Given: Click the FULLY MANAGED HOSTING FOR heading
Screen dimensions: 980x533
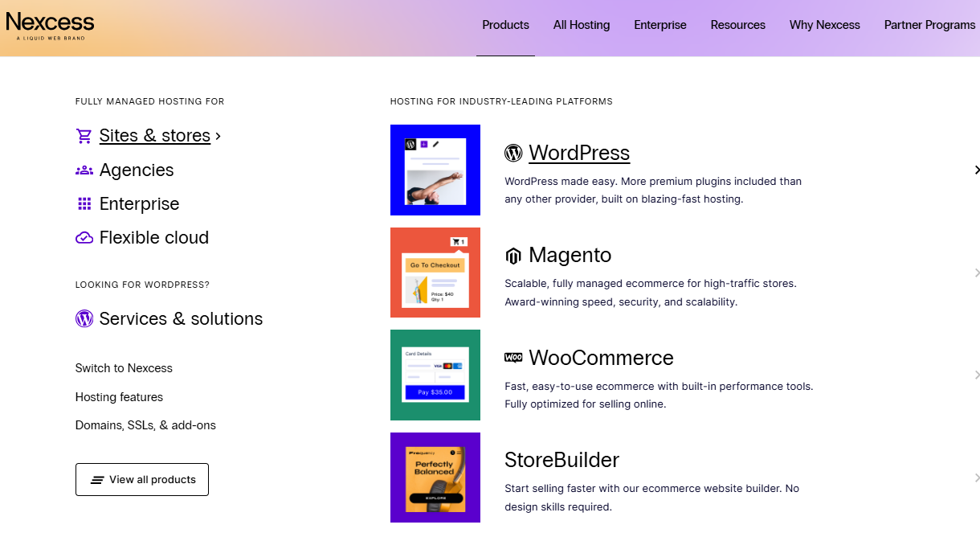Looking at the screenshot, I should (x=150, y=101).
